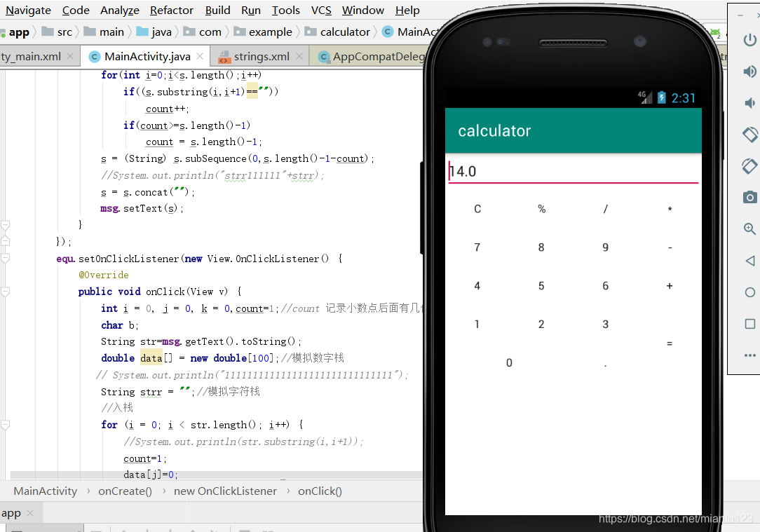
Task: Tap the calculator decimal point key
Action: point(605,365)
